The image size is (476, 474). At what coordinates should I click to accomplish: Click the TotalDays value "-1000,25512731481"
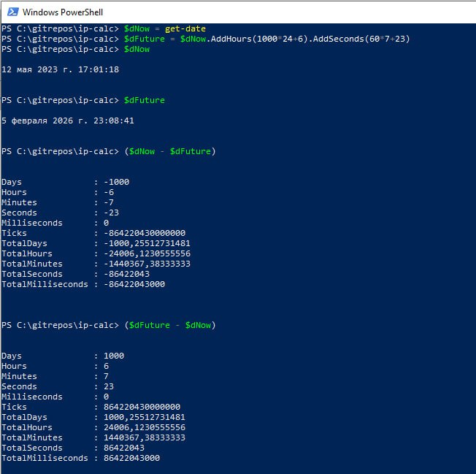(147, 243)
